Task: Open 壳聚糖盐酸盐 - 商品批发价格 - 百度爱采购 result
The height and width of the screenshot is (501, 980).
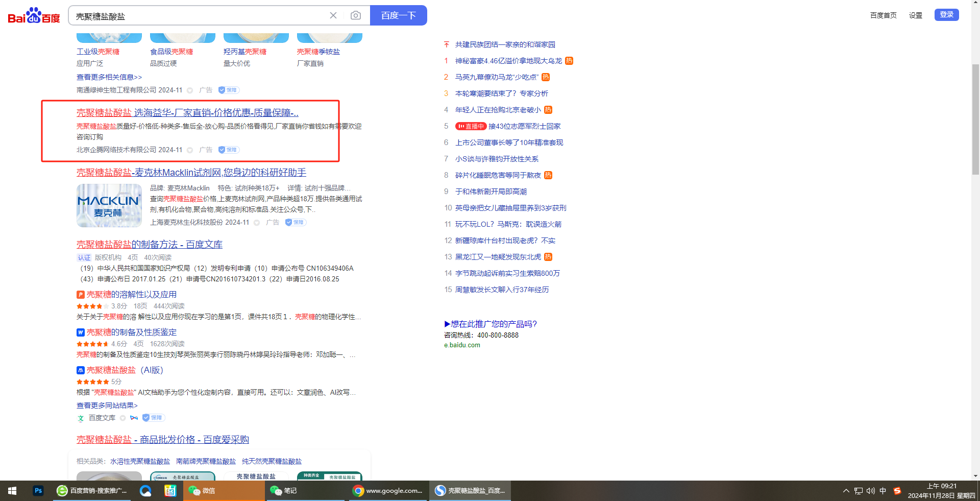Action: point(163,440)
